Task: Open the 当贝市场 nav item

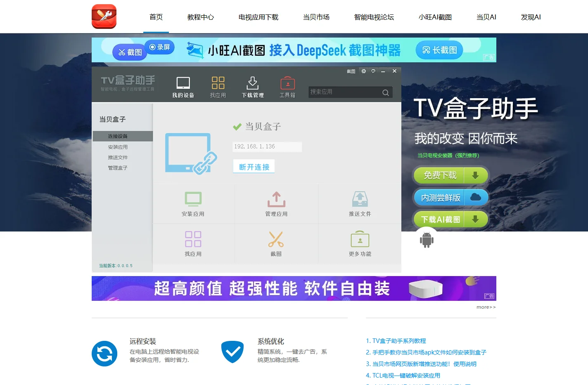Action: [x=316, y=17]
